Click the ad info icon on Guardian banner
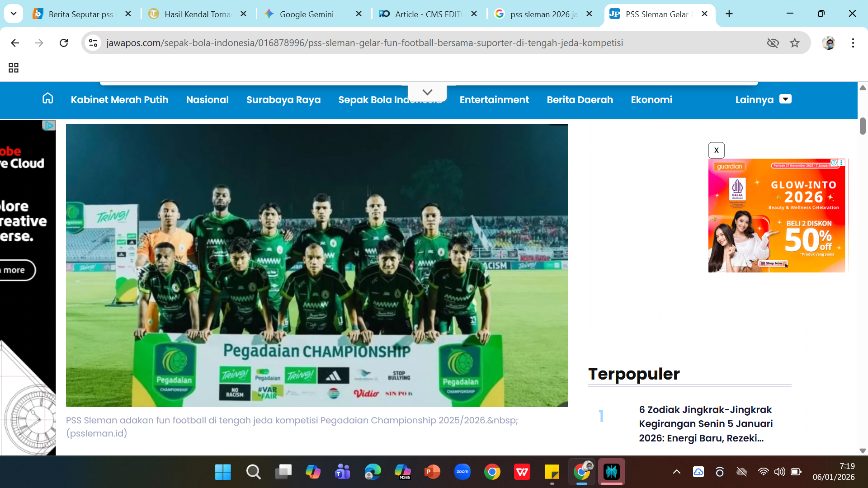868x488 pixels. [x=834, y=163]
